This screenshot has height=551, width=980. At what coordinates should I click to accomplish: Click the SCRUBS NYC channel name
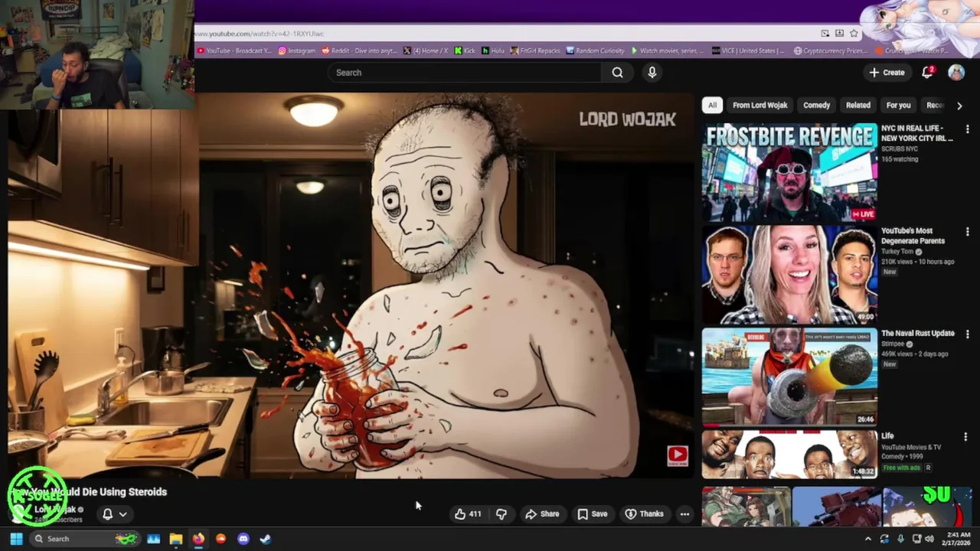point(900,149)
